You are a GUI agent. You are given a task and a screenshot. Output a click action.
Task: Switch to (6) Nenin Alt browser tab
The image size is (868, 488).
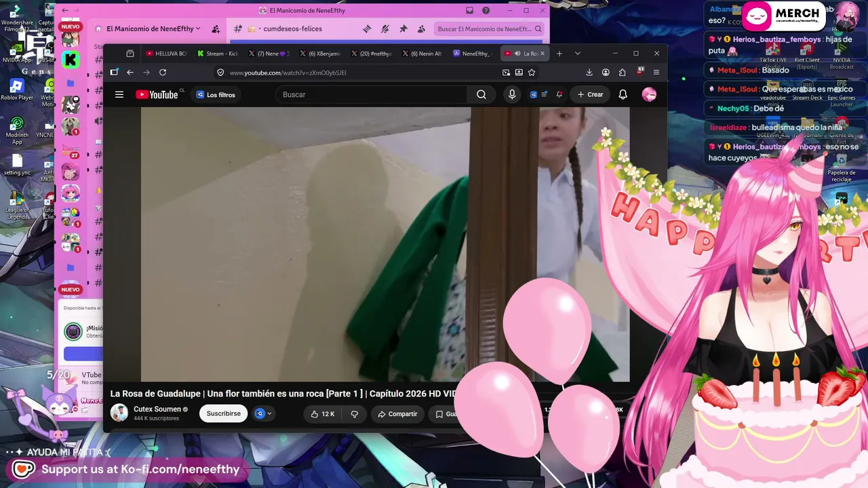coord(422,54)
